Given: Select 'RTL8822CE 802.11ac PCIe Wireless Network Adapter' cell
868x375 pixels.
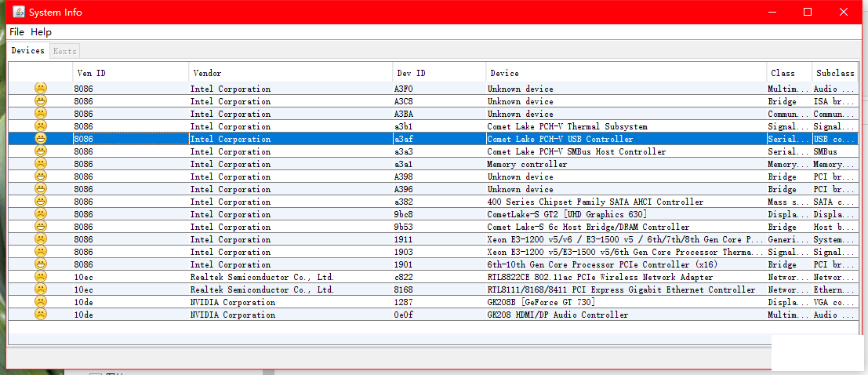Looking at the screenshot, I should (x=626, y=277).
